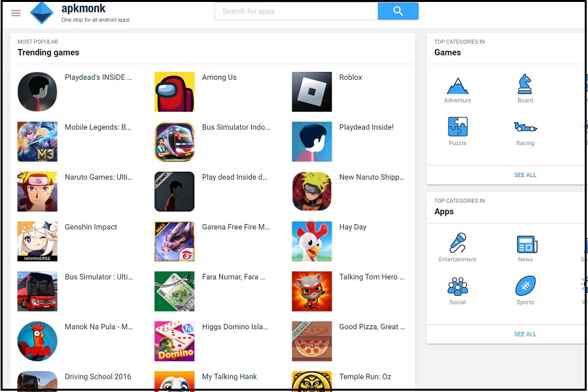Select the News newspaper category icon
The image size is (588, 392).
[x=527, y=244]
